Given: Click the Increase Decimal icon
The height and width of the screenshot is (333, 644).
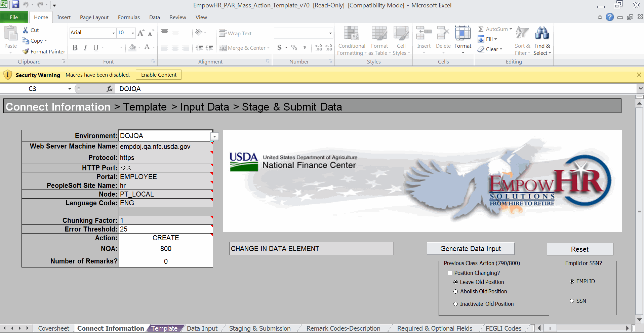Looking at the screenshot, I should pyautogui.click(x=318, y=47).
